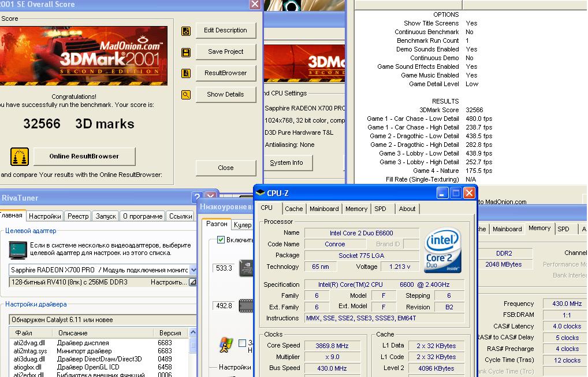588x377 pixels.
Task: Click the magnifier icon beside Show Details
Action: point(185,95)
